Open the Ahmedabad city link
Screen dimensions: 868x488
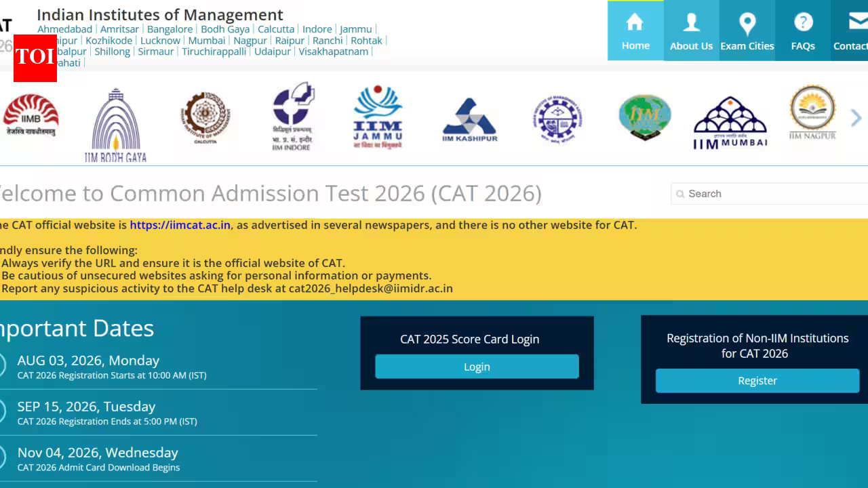point(65,29)
